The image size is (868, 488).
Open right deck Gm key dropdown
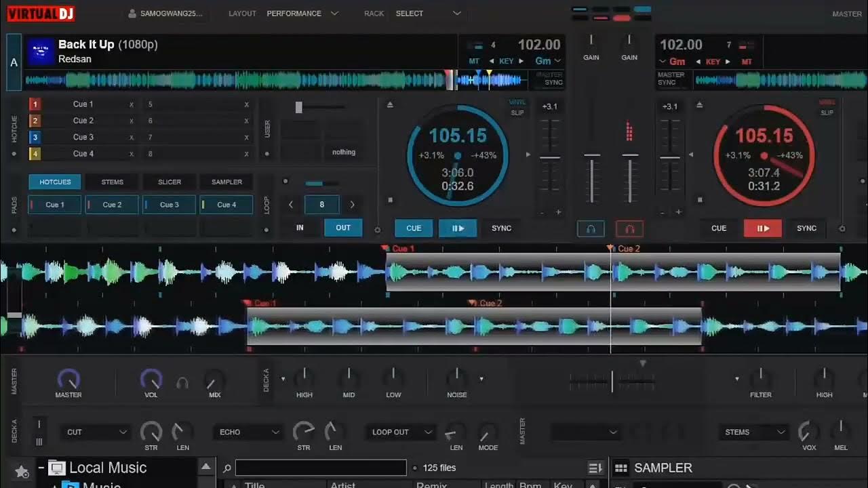pos(672,62)
